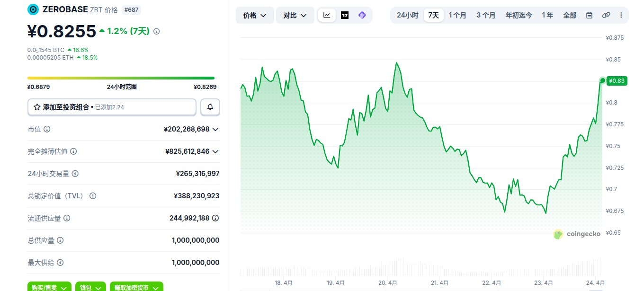This screenshot has height=291, width=644.
Task: Show info tooltip for 总供应量
Action: 60,240
